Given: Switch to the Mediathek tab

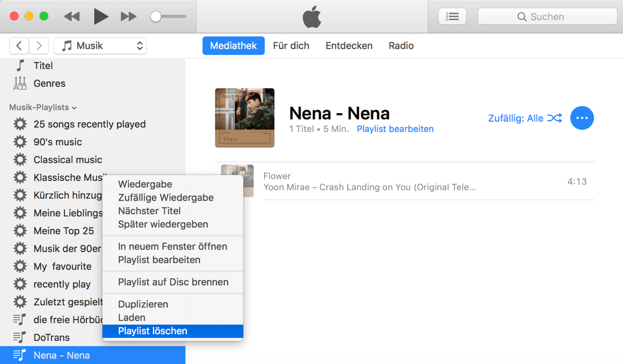Looking at the screenshot, I should click(x=233, y=46).
